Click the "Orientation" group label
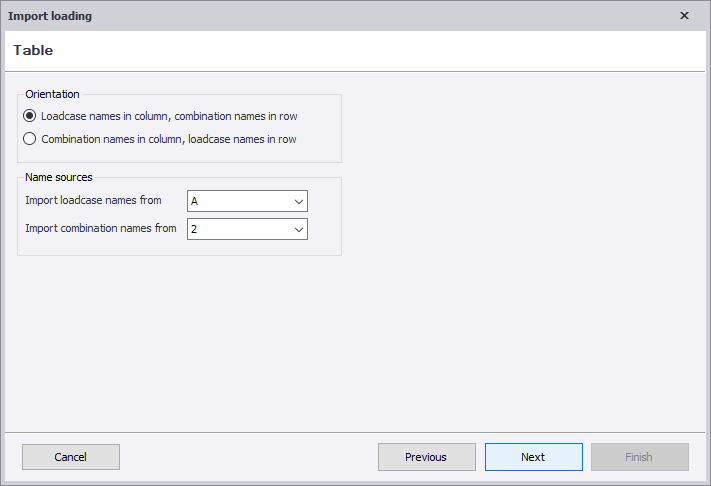Screen dimensions: 711x486 [x=52, y=94]
